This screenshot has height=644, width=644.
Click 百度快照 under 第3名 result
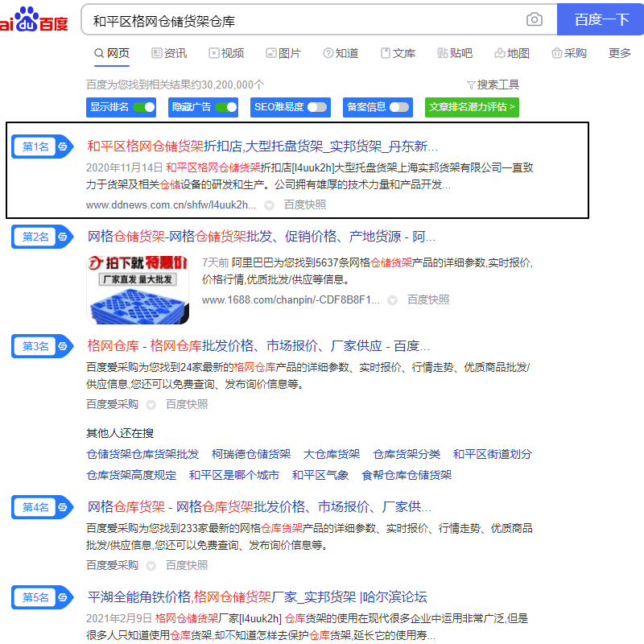(x=187, y=405)
